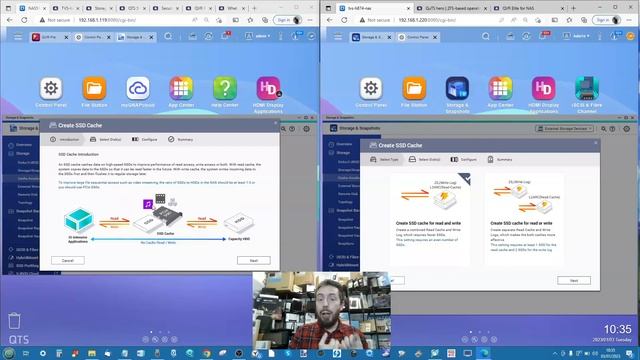The width and height of the screenshot is (640, 360).
Task: Close the right Create SSD Cache dialog
Action: [x=596, y=143]
